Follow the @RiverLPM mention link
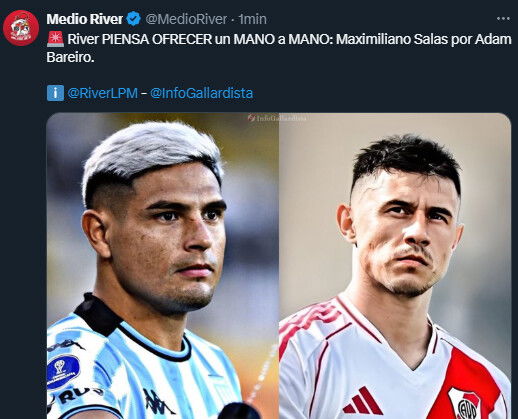This screenshot has height=419, width=518. tap(102, 93)
